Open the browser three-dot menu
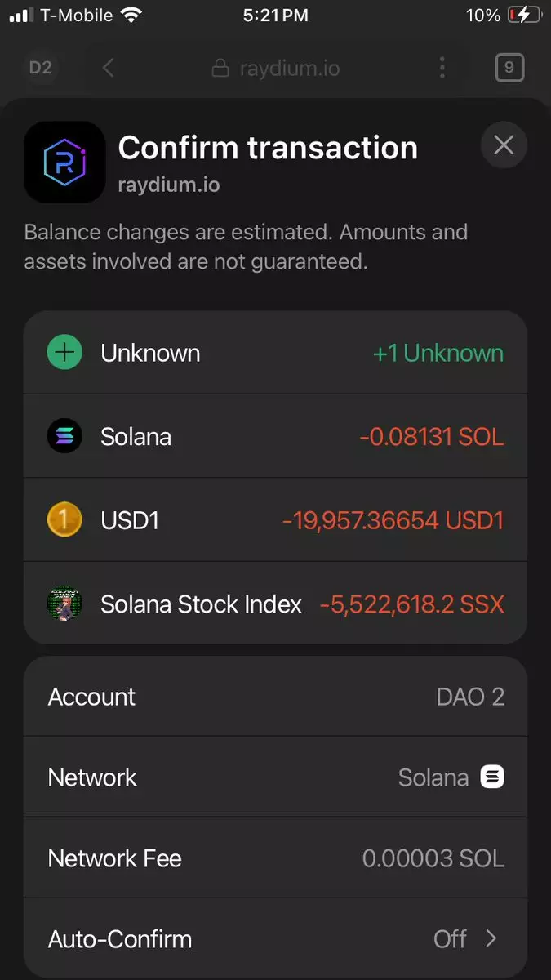The height and width of the screenshot is (980, 551). pos(442,68)
